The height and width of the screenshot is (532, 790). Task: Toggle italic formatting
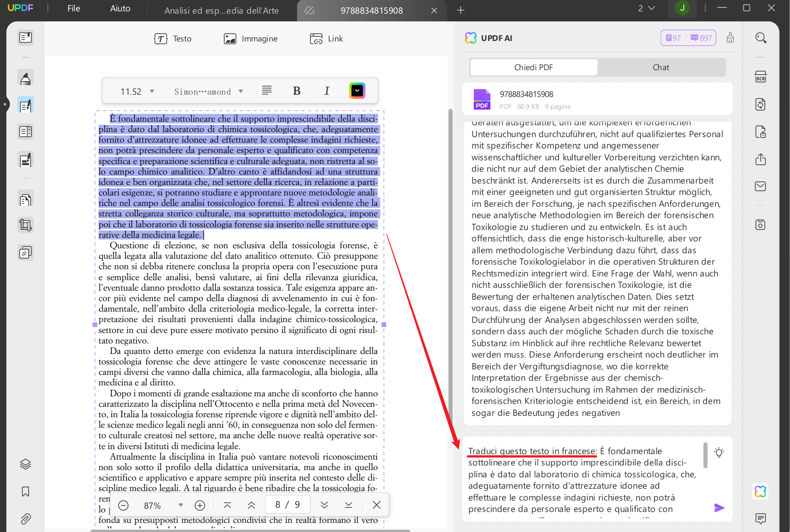327,91
